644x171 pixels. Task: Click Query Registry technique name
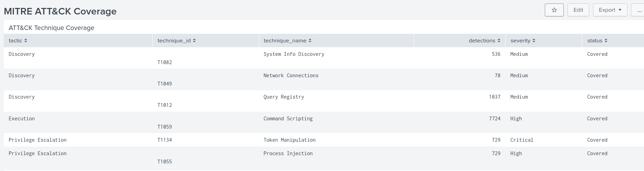(284, 97)
